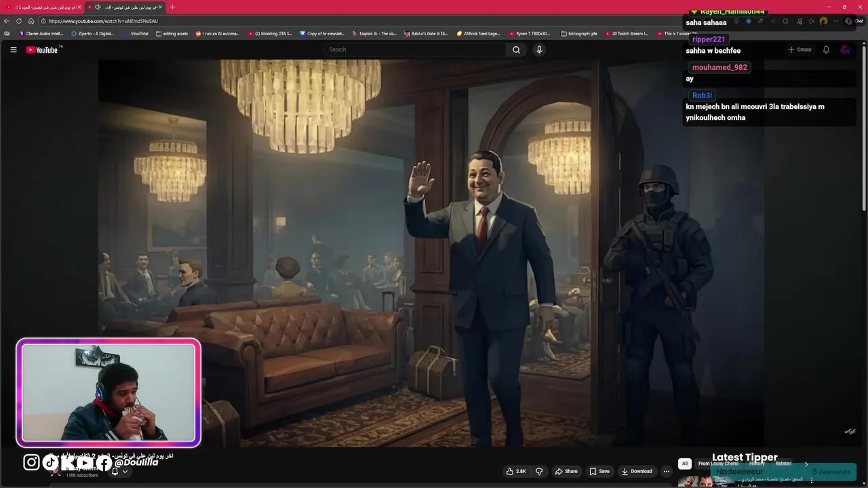Close the active YouTube tab
The image size is (868, 488).
pos(160,7)
